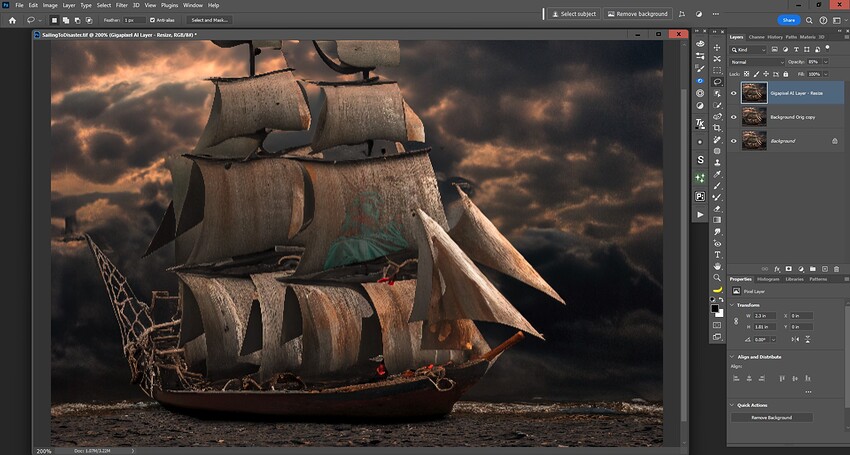The height and width of the screenshot is (455, 850).
Task: Click the blue Share button
Action: tap(789, 20)
